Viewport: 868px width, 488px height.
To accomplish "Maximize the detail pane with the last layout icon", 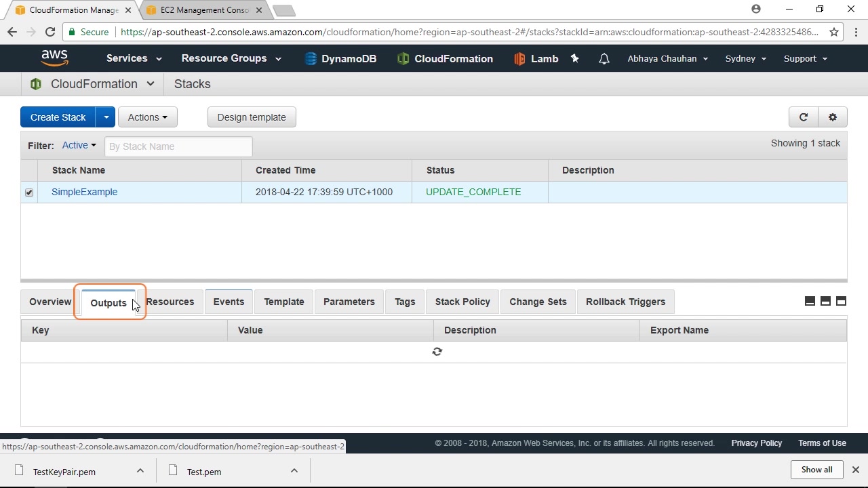I will click(x=841, y=302).
